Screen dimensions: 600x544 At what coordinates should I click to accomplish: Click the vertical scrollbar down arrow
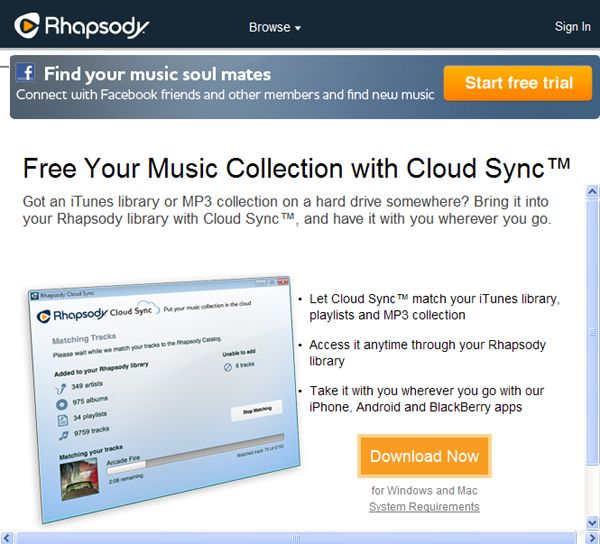(592, 522)
